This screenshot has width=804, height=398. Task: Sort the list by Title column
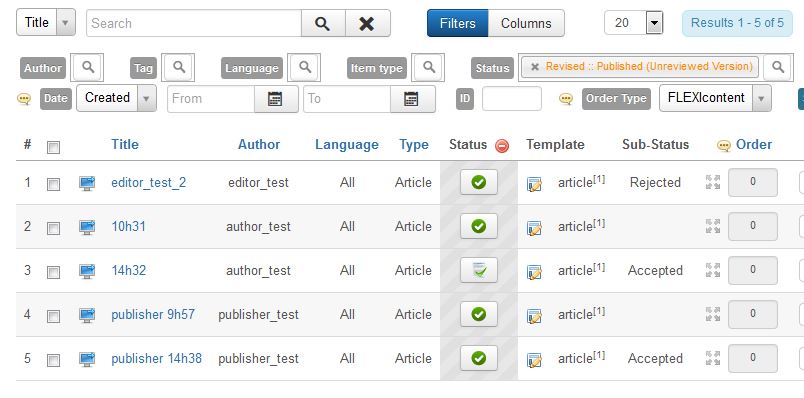point(125,145)
